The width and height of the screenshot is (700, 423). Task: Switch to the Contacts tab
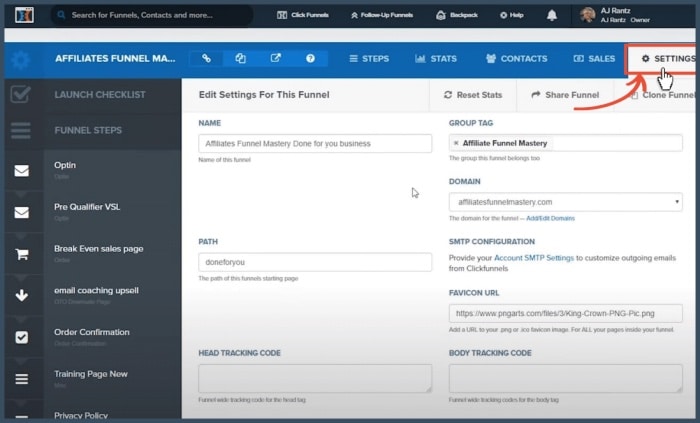(517, 58)
